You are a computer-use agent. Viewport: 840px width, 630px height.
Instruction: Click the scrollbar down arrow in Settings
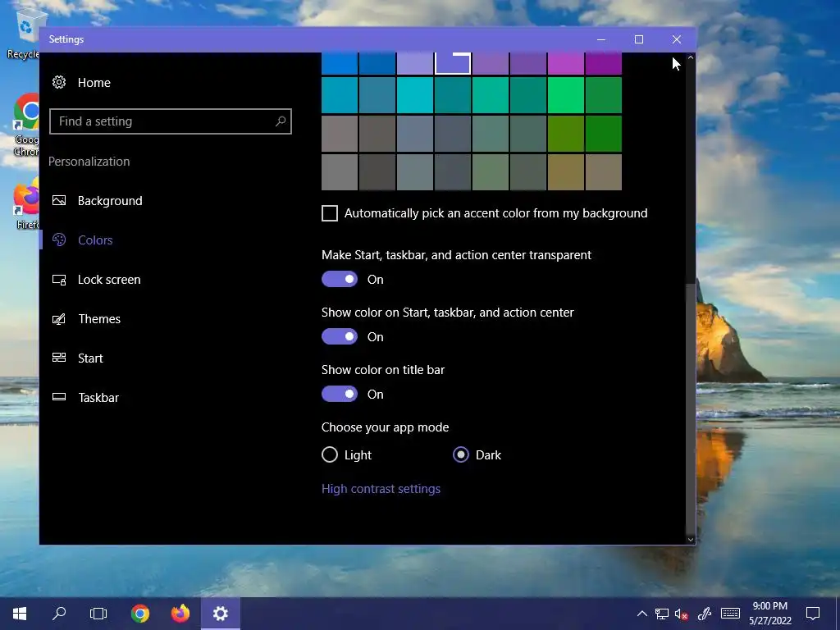(x=691, y=540)
